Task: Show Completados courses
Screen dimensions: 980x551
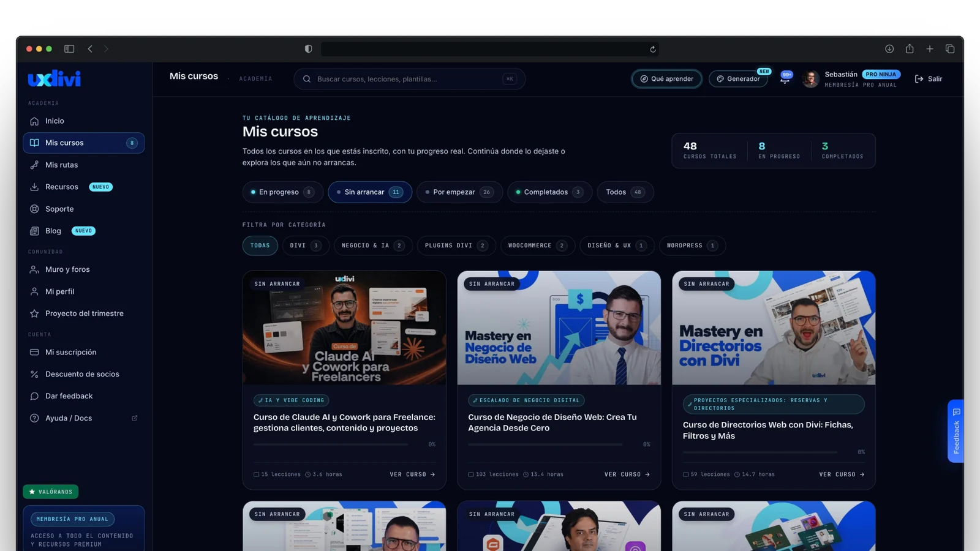Action: [x=550, y=192]
